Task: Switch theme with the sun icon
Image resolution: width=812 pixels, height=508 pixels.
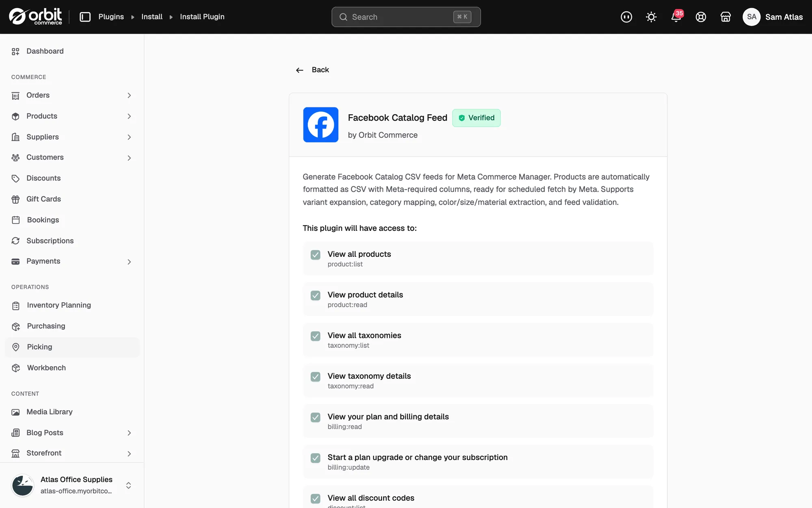Action: point(651,17)
